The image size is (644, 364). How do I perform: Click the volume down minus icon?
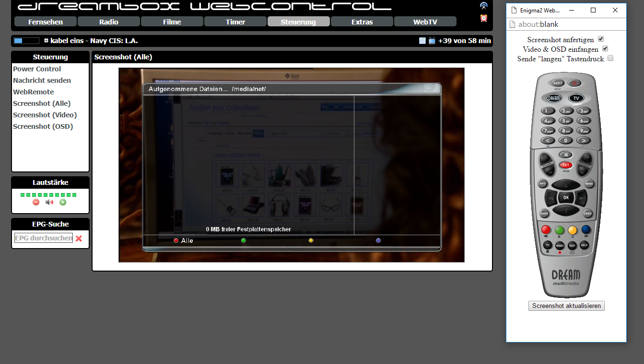36,202
